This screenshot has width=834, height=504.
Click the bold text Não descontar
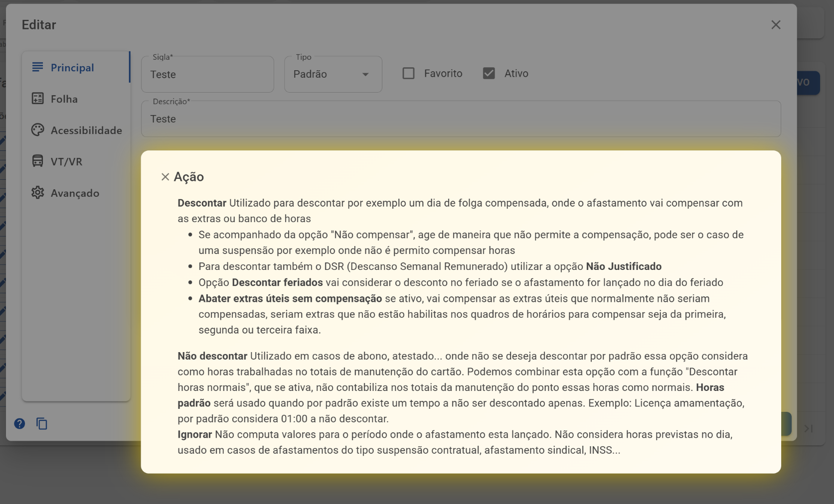(x=212, y=356)
